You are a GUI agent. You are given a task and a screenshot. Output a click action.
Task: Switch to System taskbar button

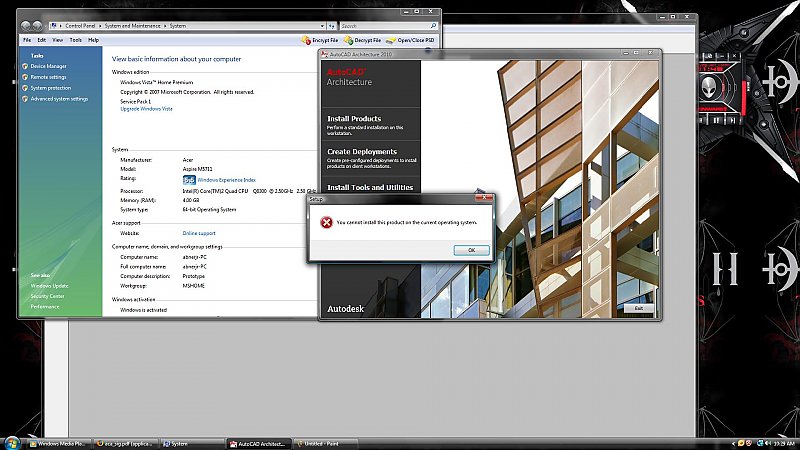tap(192, 444)
